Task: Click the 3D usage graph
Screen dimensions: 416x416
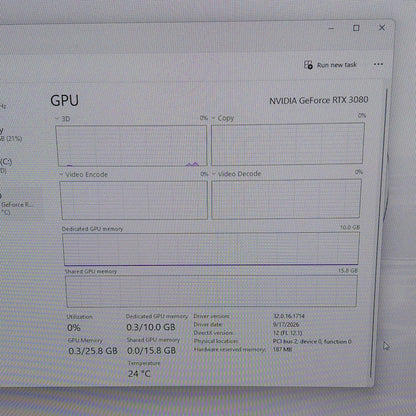Action: [132, 146]
